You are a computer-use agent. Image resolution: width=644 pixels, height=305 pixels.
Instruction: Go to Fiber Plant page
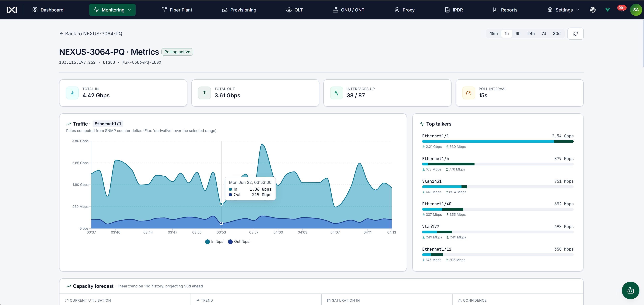coord(177,10)
